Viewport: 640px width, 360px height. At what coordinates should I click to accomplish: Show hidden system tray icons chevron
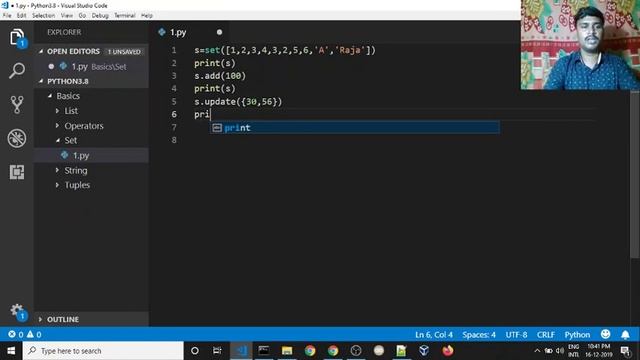click(537, 351)
